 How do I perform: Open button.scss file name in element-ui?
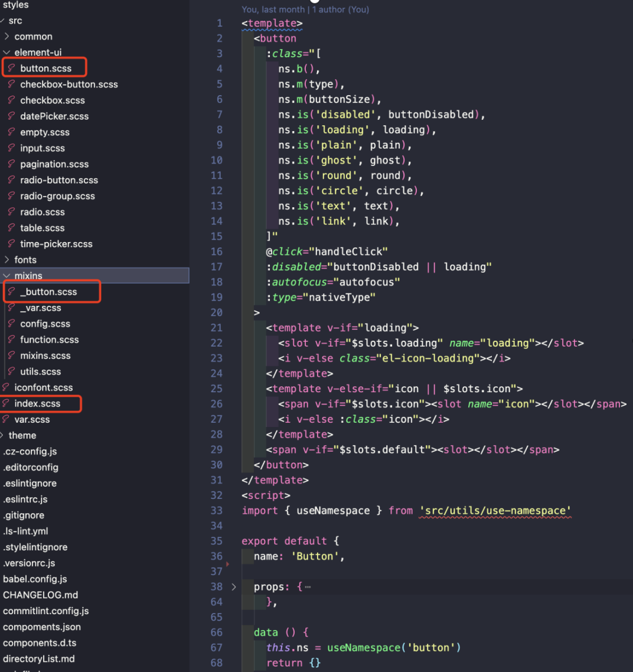[x=46, y=68]
